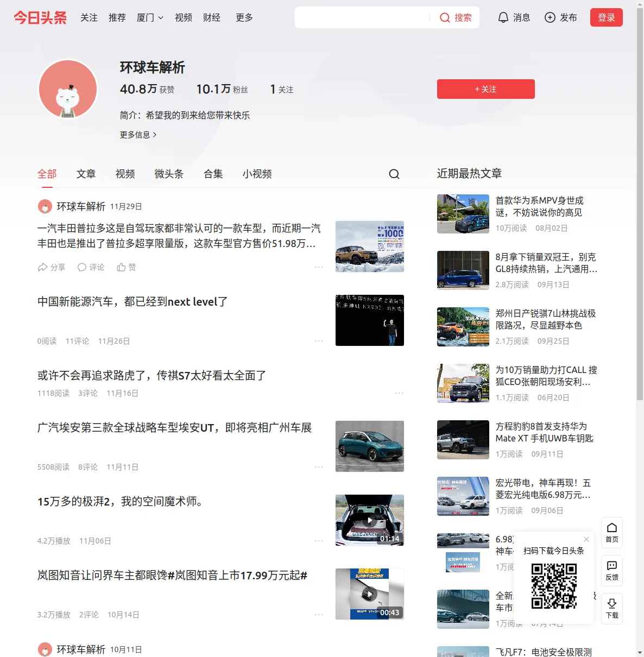
Task: Play the 岚图知音 video thumbnail
Action: 370,594
